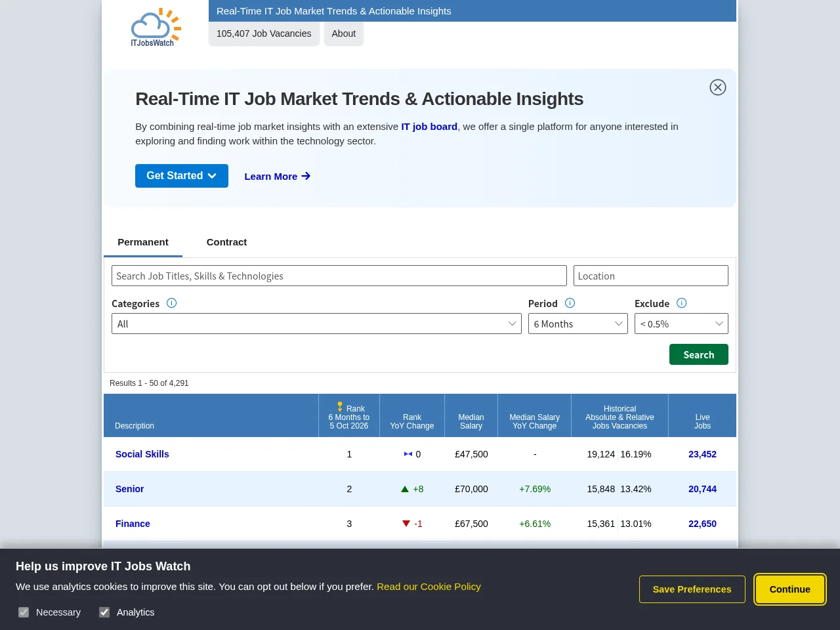Viewport: 840px width, 630px height.
Task: Click Continue in the cookie banner
Action: [x=790, y=589]
